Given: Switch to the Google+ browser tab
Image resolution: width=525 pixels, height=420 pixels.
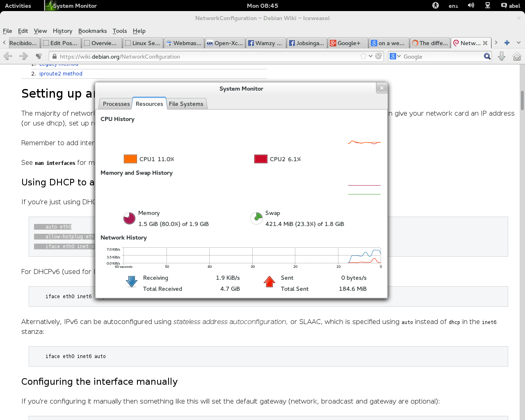Looking at the screenshot, I should click(348, 43).
